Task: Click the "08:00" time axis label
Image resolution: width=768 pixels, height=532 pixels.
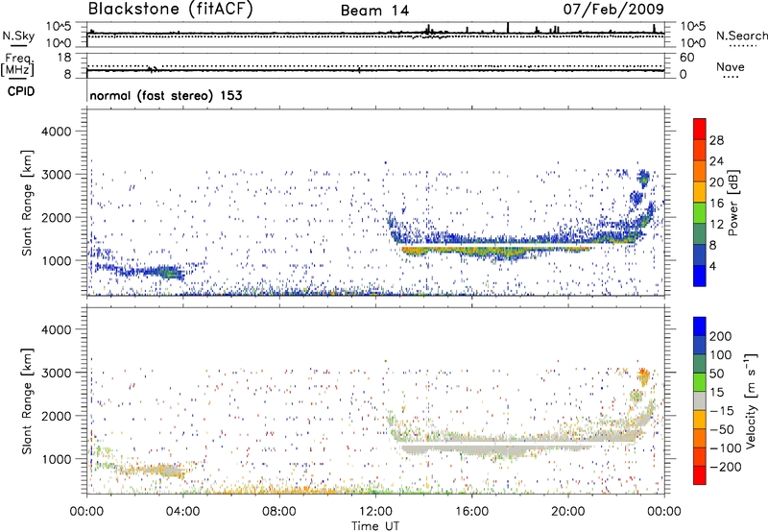Action: [278, 512]
